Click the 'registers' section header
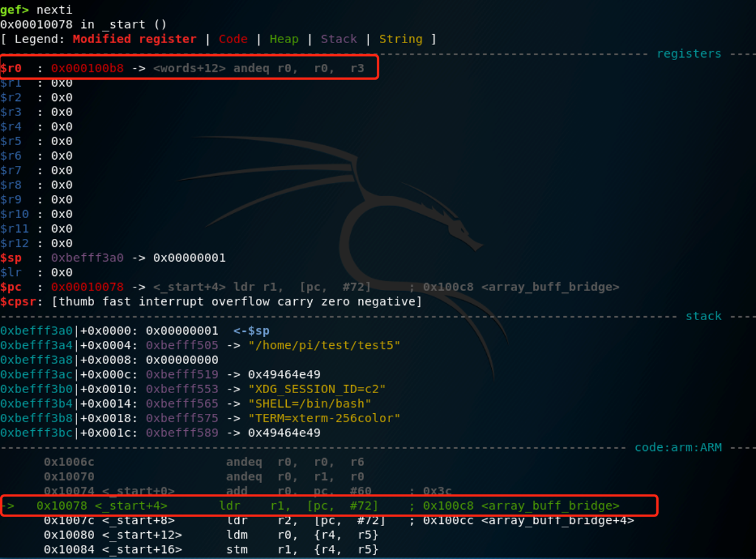The height and width of the screenshot is (559, 756). tap(689, 53)
